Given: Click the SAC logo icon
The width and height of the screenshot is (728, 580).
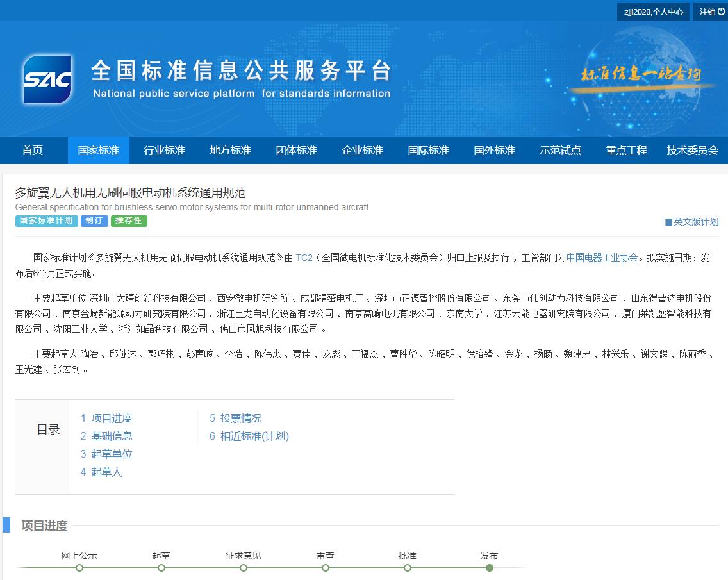Looking at the screenshot, I should click(47, 79).
